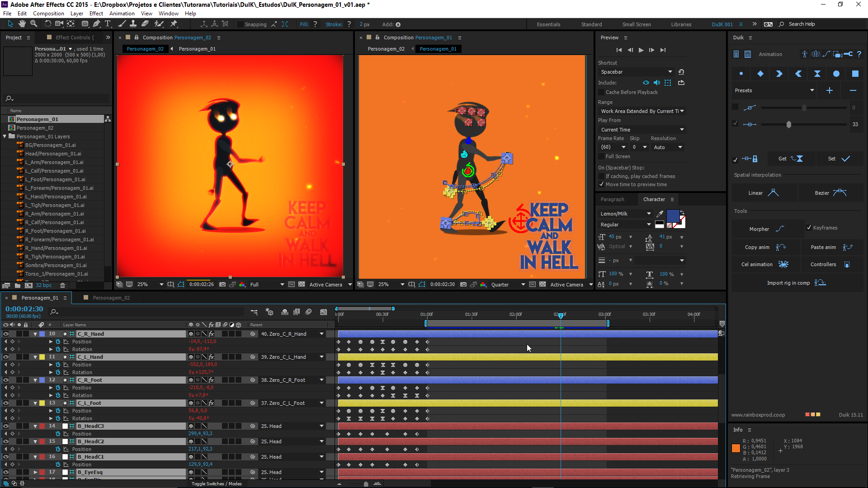Viewport: 868px width, 488px height.
Task: Switch to Personagem_02 timeline tab
Action: (111, 298)
